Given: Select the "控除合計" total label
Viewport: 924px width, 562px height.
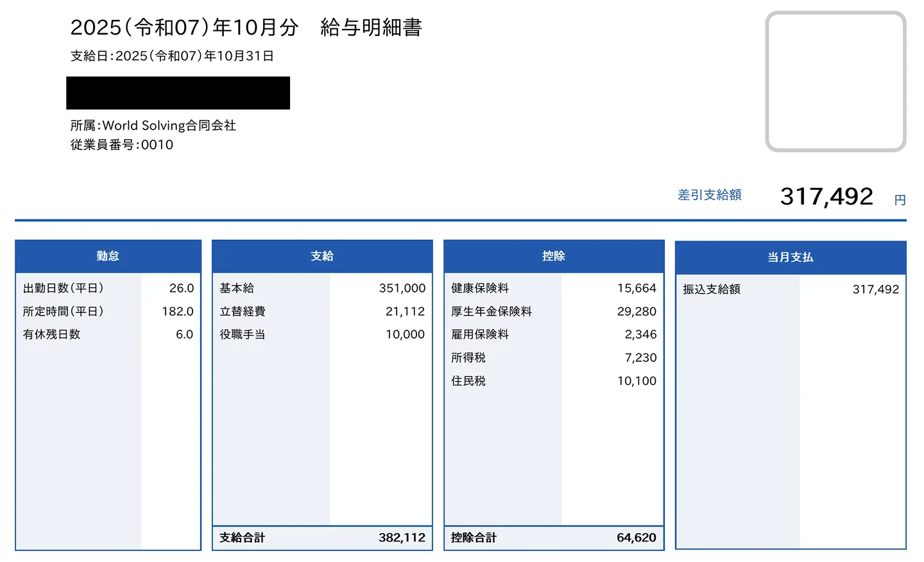Looking at the screenshot, I should pos(474,538).
